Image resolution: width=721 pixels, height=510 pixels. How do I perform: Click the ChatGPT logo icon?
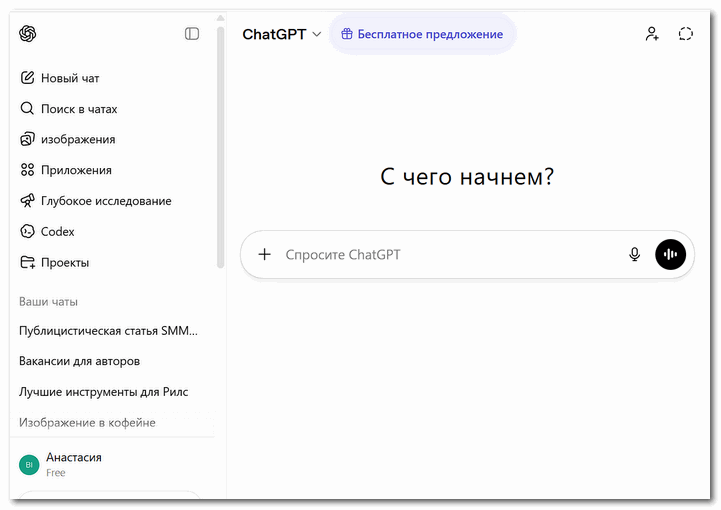[x=28, y=34]
